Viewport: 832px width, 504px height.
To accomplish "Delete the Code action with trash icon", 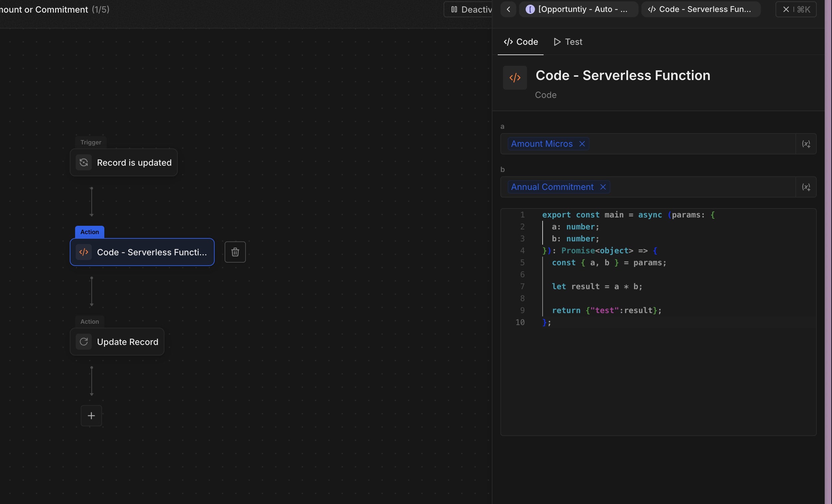I will [x=235, y=252].
